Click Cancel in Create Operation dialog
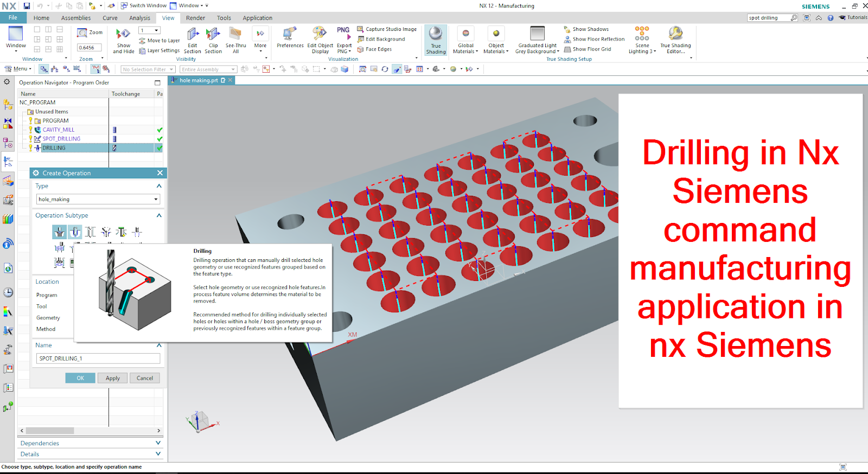The image size is (868, 474). (145, 378)
